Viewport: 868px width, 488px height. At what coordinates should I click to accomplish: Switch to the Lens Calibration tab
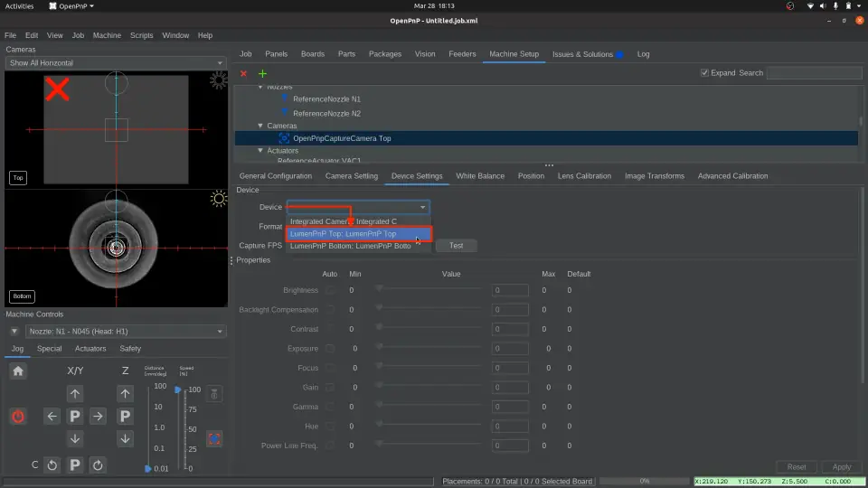(x=584, y=176)
